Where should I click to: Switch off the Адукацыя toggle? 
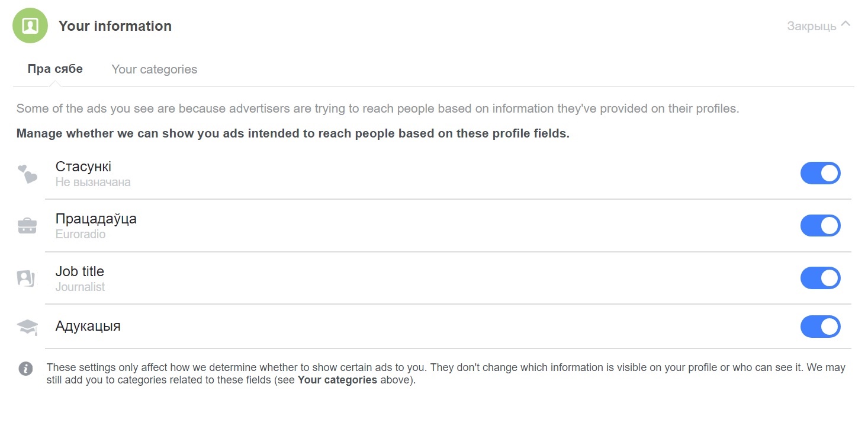[x=820, y=327]
